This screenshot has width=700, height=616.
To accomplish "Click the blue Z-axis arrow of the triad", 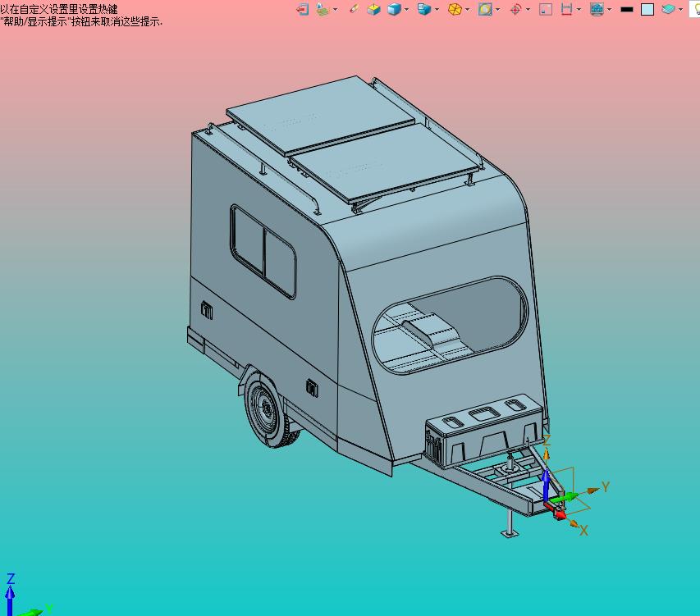I will pyautogui.click(x=546, y=486).
